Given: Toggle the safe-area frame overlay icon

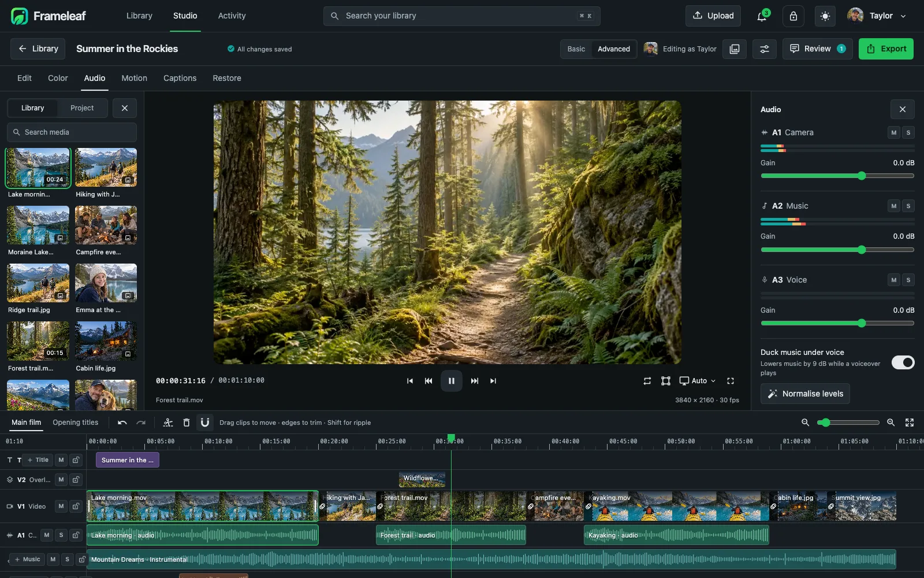Looking at the screenshot, I should point(666,381).
